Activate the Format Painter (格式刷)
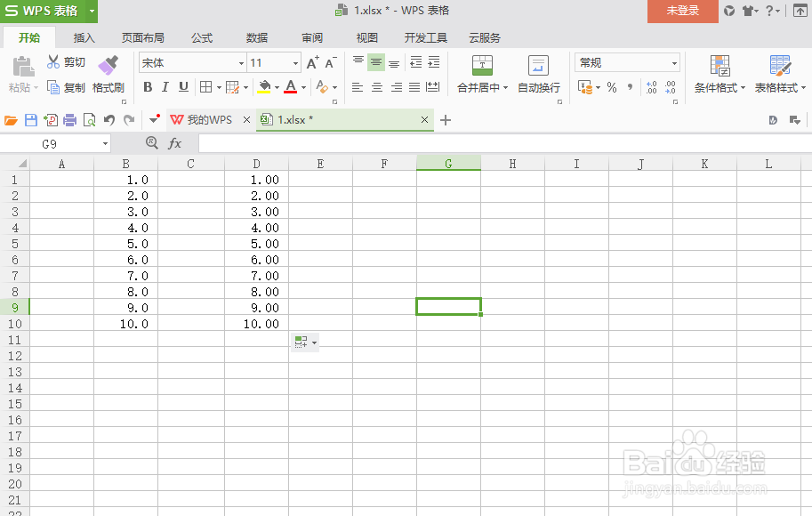 tap(109, 74)
